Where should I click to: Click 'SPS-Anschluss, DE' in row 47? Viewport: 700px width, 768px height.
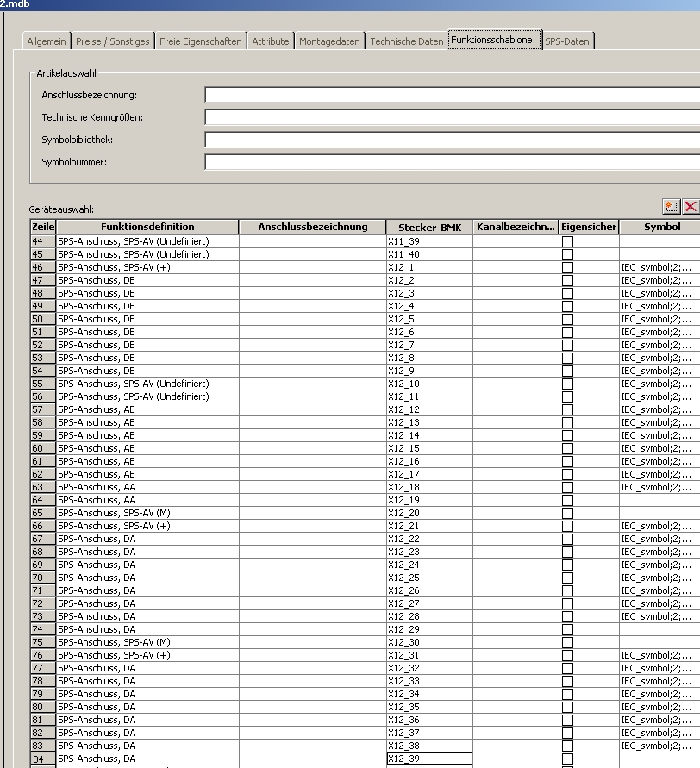click(147, 280)
